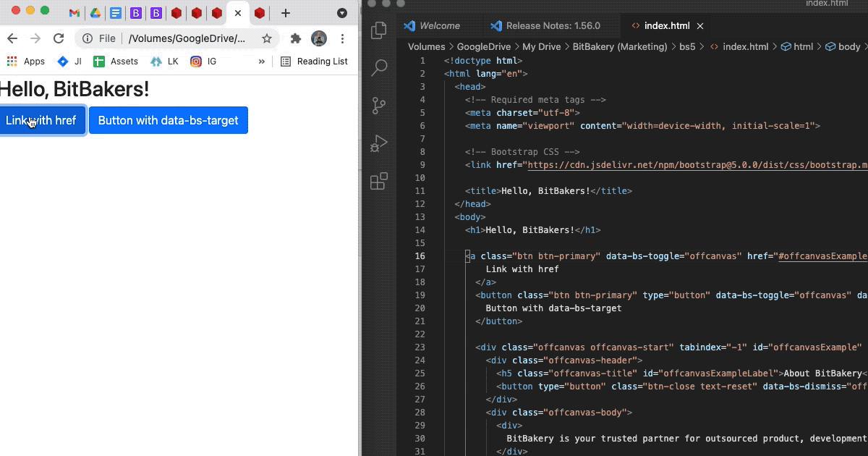Switch to the Welcome tab
Viewport: 868px width, 456px height.
point(439,25)
